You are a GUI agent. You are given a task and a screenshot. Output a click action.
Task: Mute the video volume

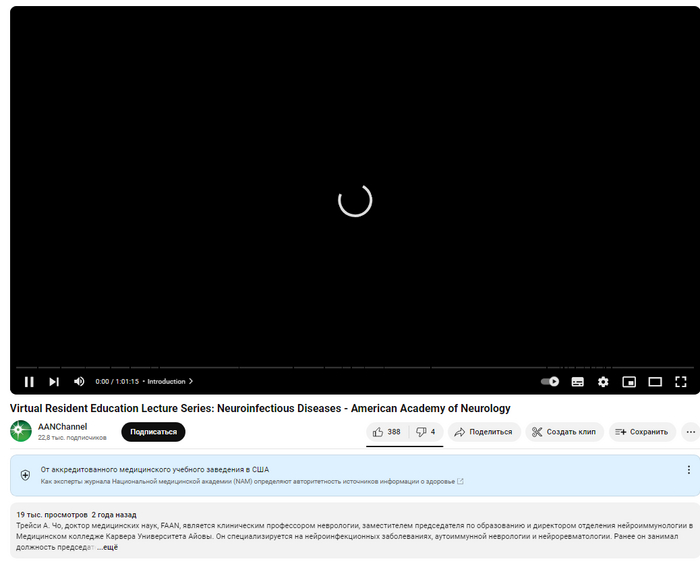pyautogui.click(x=79, y=382)
